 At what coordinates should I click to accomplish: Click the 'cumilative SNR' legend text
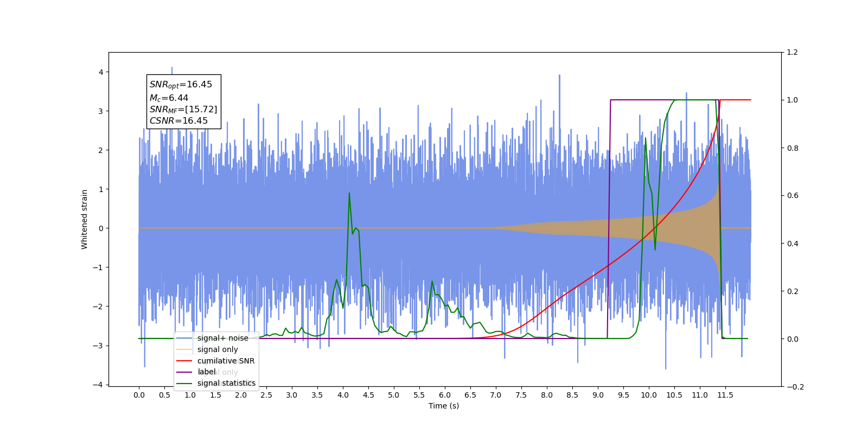point(226,361)
